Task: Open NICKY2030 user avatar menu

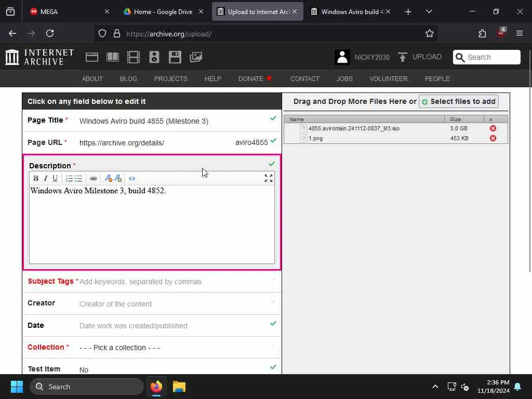Action: pyautogui.click(x=342, y=57)
